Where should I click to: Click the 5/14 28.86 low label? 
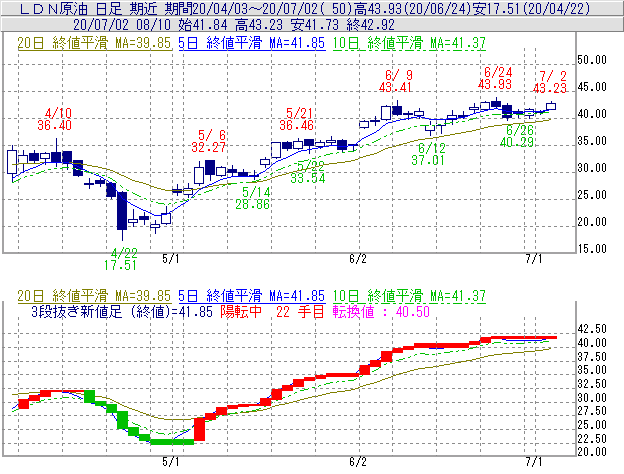tap(253, 198)
